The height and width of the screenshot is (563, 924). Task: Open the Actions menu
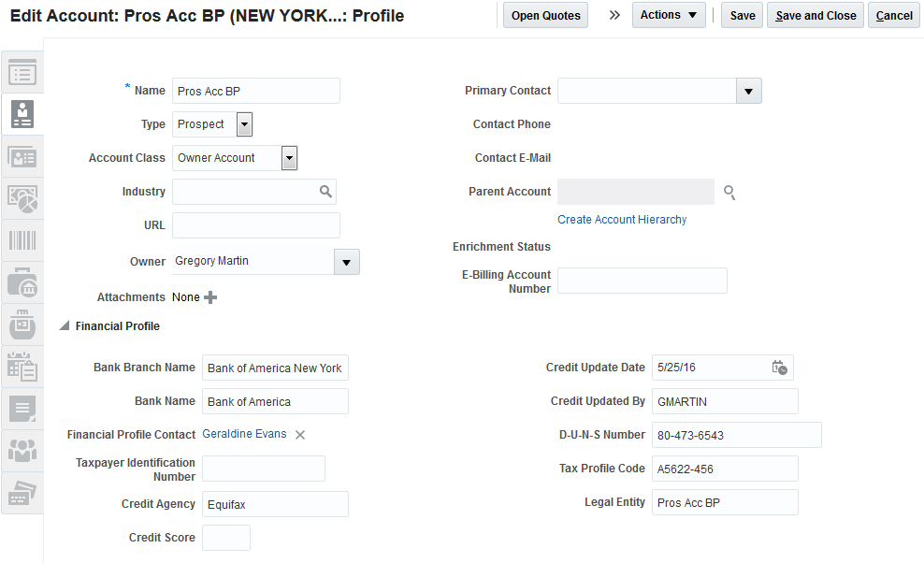669,15
